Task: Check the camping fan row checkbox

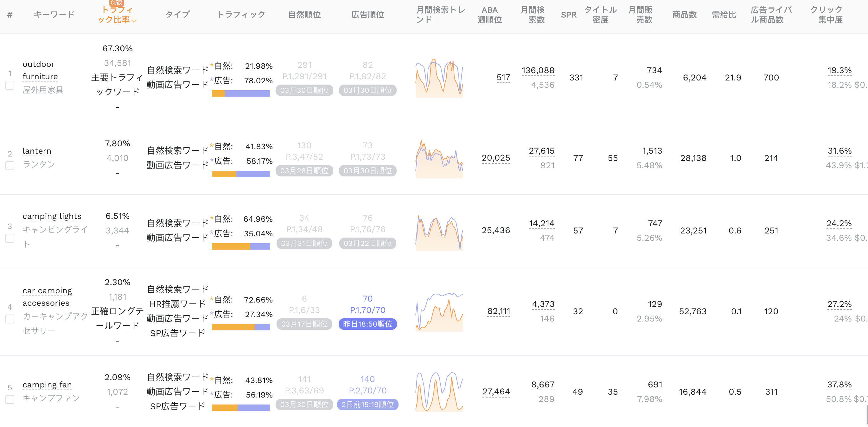Action: pos(10,400)
